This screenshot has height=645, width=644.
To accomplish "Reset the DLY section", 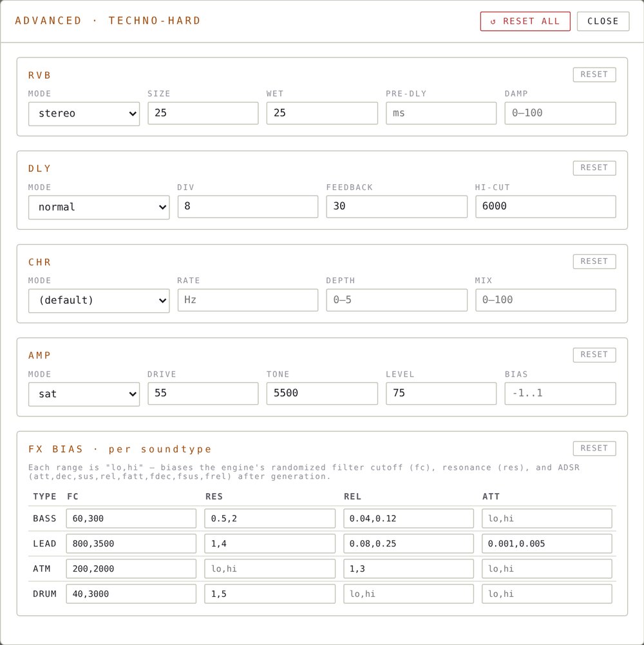I will [x=594, y=168].
